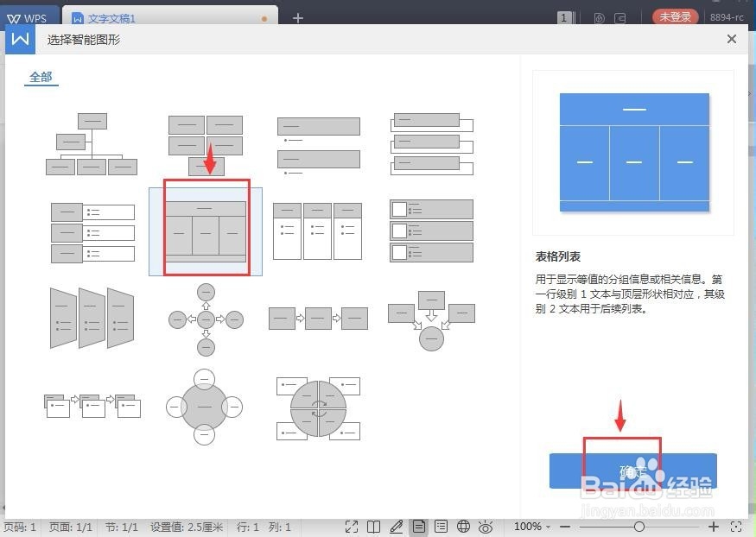Click the 设置值: 2.5厘米 status entry
Viewport: 756px width, 537px height.
point(187,527)
